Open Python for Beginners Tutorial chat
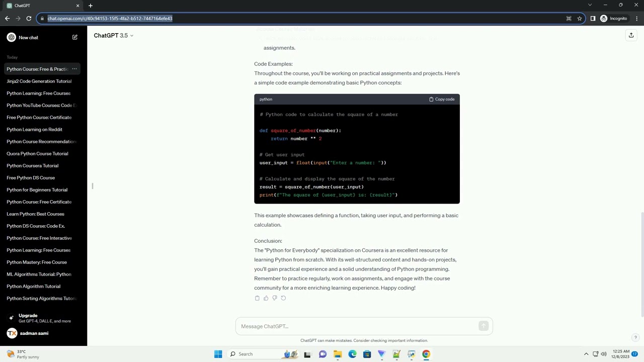Viewport: 644px width, 362px height. 42,190
